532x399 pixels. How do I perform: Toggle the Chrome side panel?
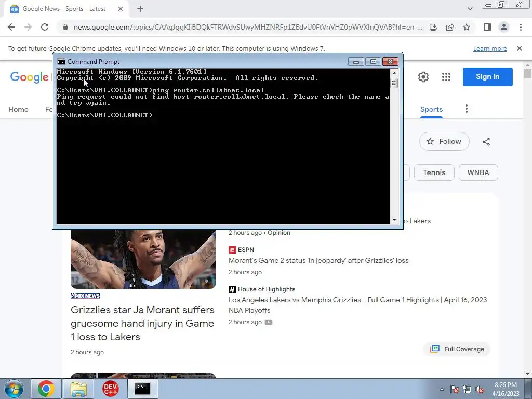coord(487,27)
